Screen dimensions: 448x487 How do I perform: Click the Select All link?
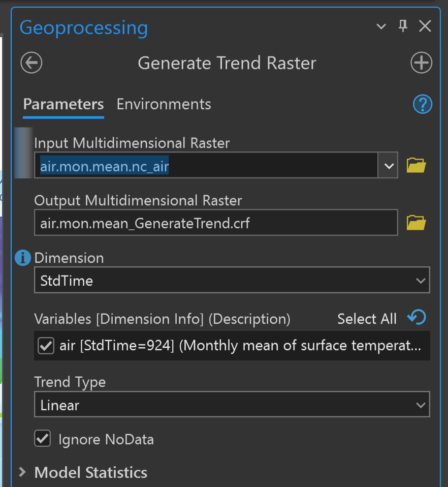coord(367,319)
